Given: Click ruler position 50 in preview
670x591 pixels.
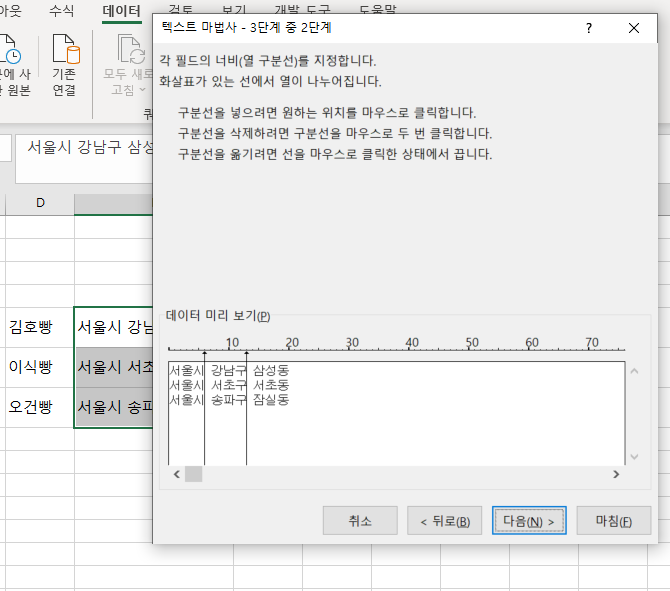Looking at the screenshot, I should [472, 343].
